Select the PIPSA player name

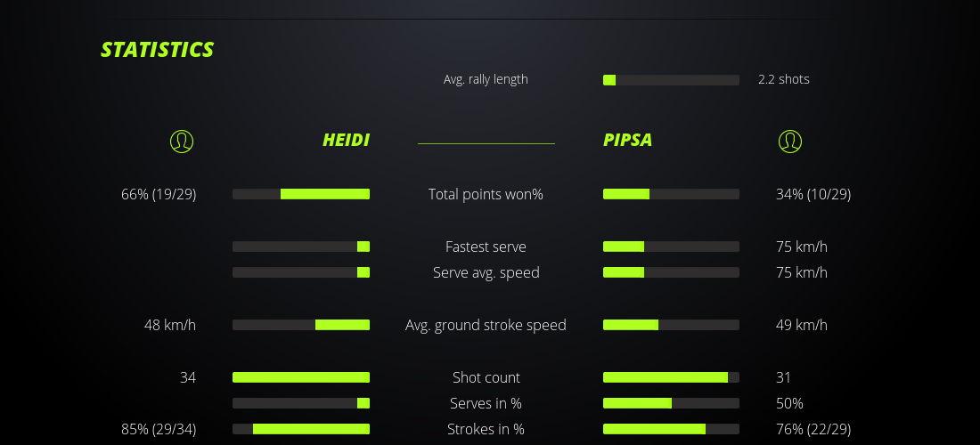point(627,140)
